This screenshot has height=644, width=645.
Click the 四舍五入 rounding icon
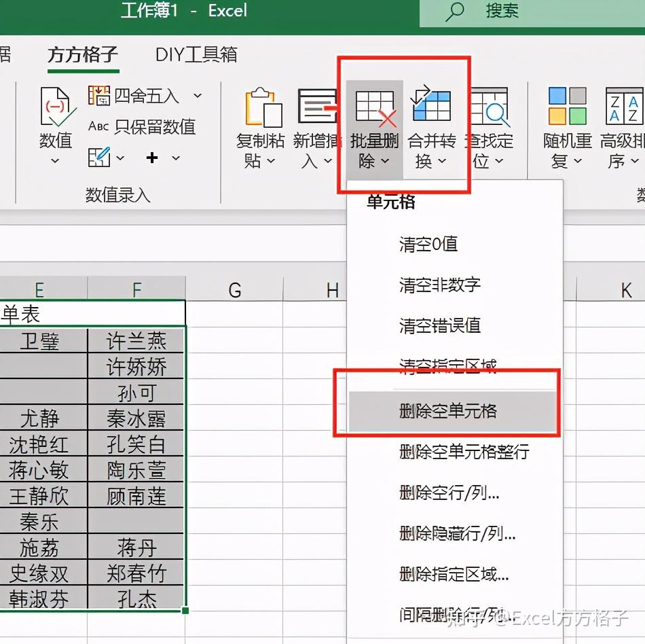pyautogui.click(x=100, y=96)
